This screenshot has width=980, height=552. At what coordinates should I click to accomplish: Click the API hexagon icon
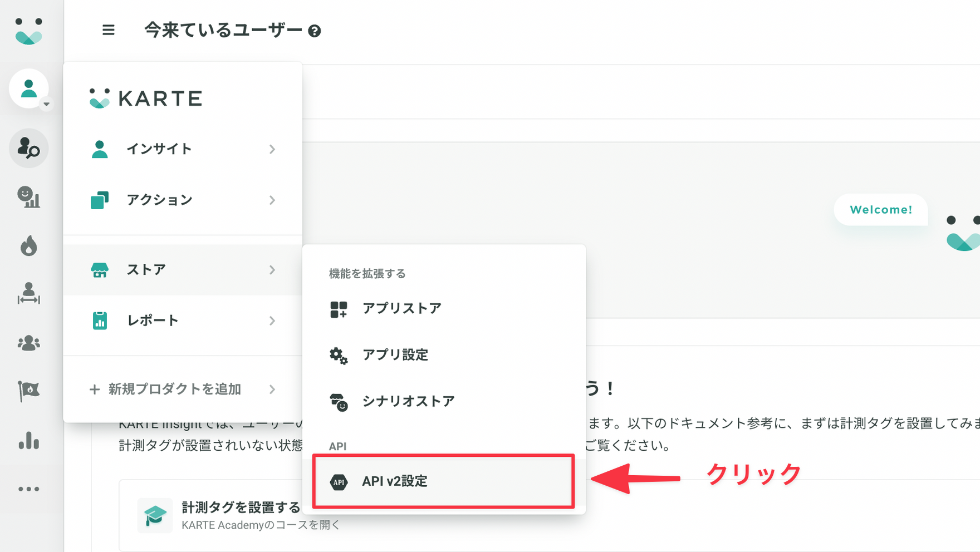339,482
